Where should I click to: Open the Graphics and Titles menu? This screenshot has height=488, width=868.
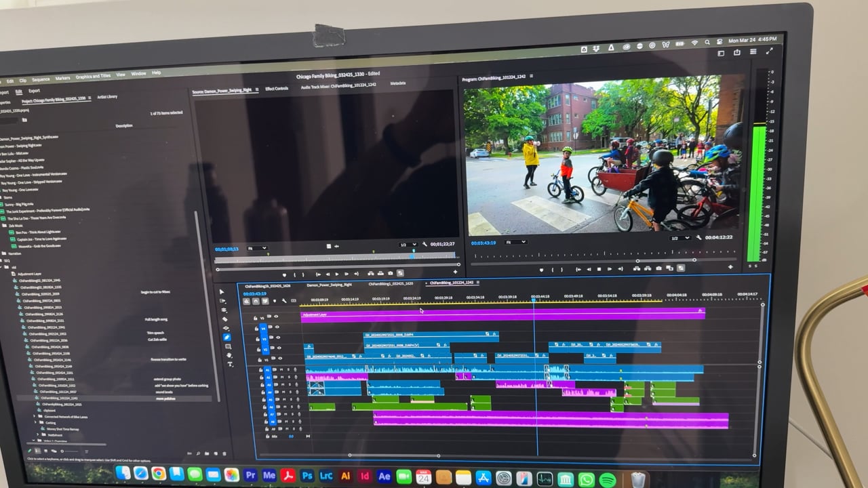(93, 76)
